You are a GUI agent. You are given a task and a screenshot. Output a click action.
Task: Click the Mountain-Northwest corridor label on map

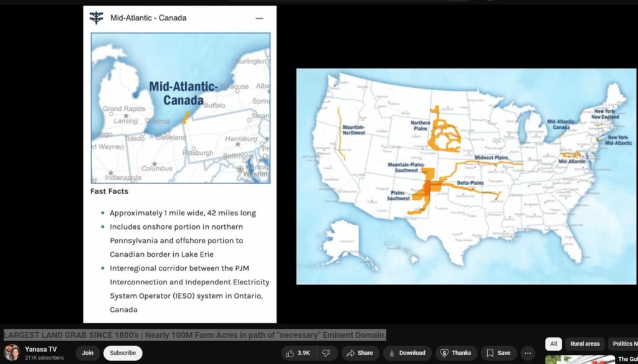(x=354, y=130)
